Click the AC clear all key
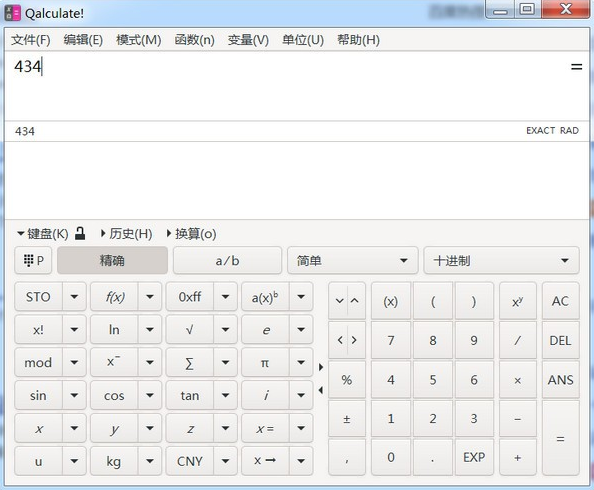This screenshot has height=490, width=594. tap(560, 301)
